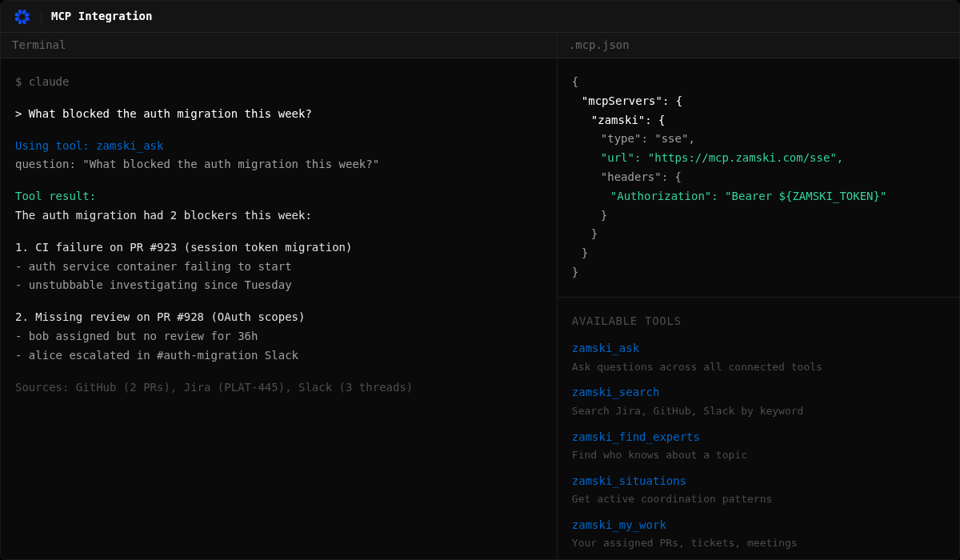Click 'alice escalated in #auth-migration Slack' line

click(157, 355)
